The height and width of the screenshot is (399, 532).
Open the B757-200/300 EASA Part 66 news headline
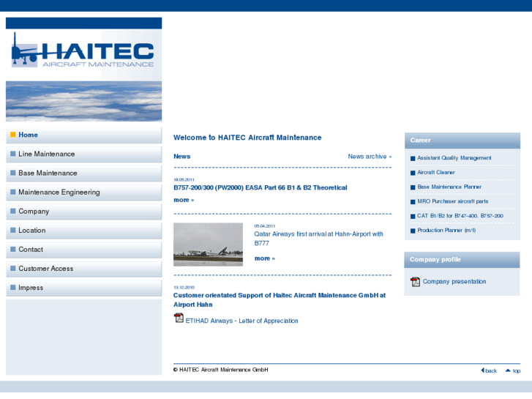261,187
